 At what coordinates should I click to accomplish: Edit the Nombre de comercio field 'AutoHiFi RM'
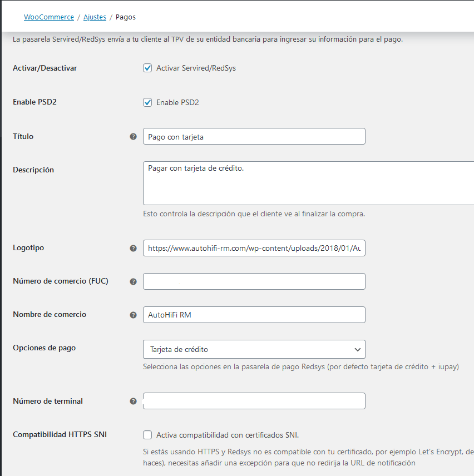(x=254, y=315)
